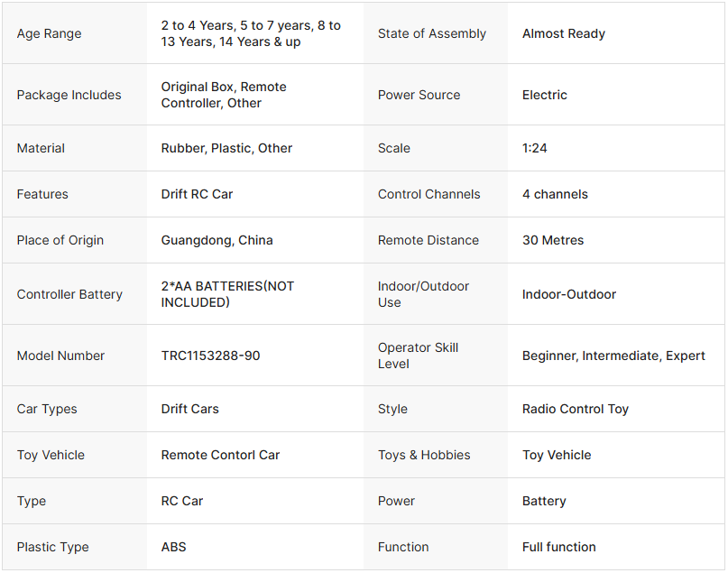Click the 'Rubber, Plastic, Other' material value
Image resolution: width=728 pixels, height=573 pixels.
(226, 148)
